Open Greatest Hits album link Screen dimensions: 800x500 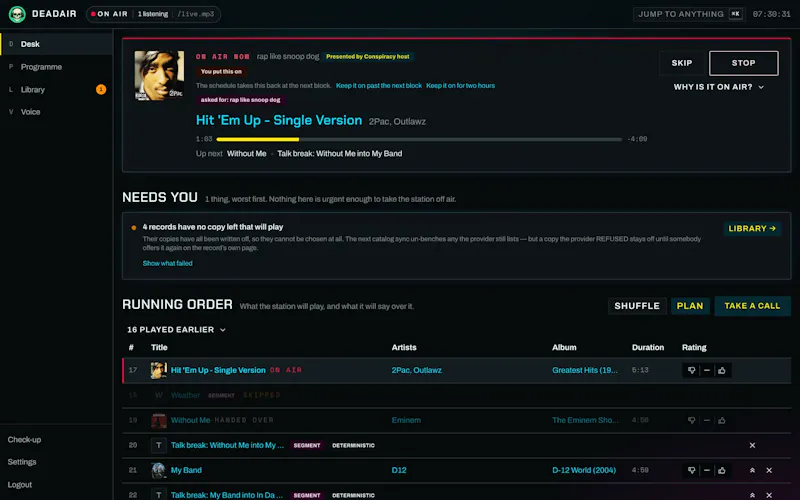585,370
